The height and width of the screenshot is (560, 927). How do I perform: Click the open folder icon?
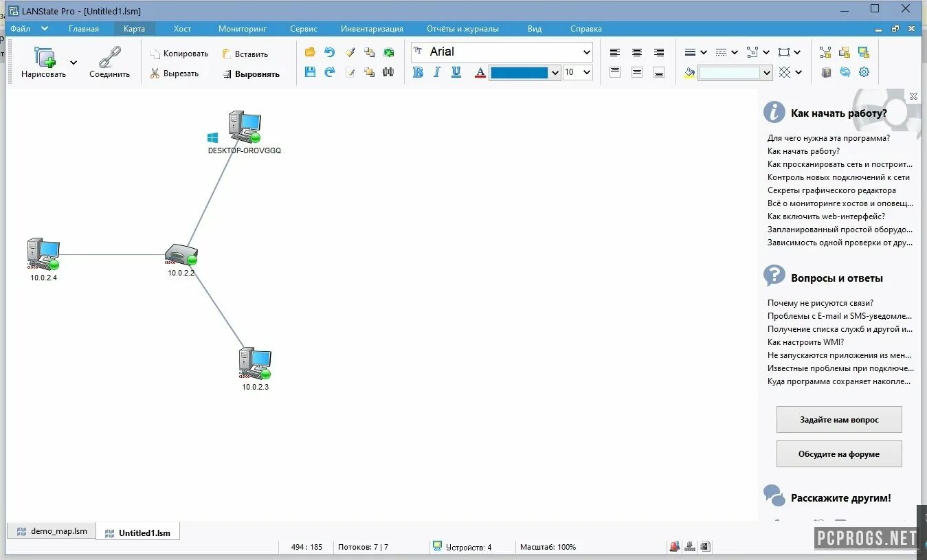(x=310, y=52)
